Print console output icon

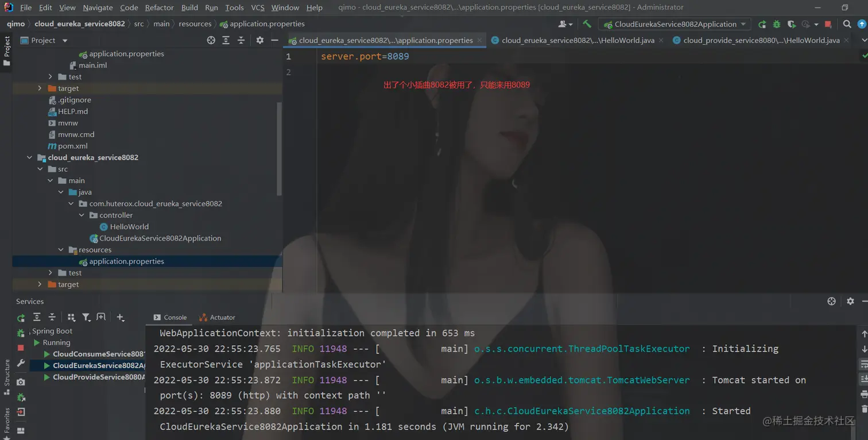(865, 393)
